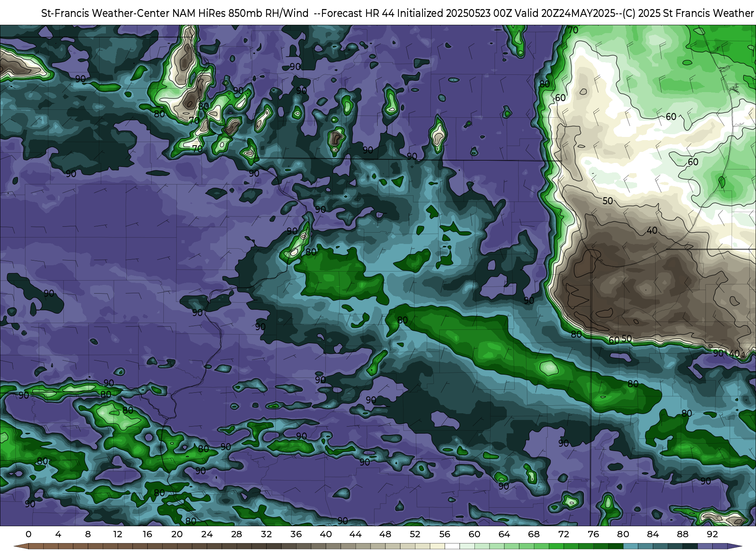Click the colorbar label 48
This screenshot has height=551, width=756.
pos(385,534)
